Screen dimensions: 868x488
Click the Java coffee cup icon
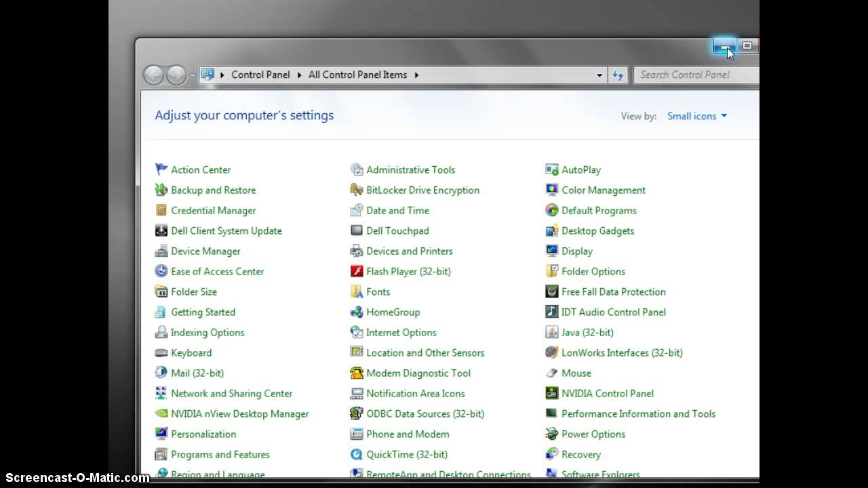point(551,332)
